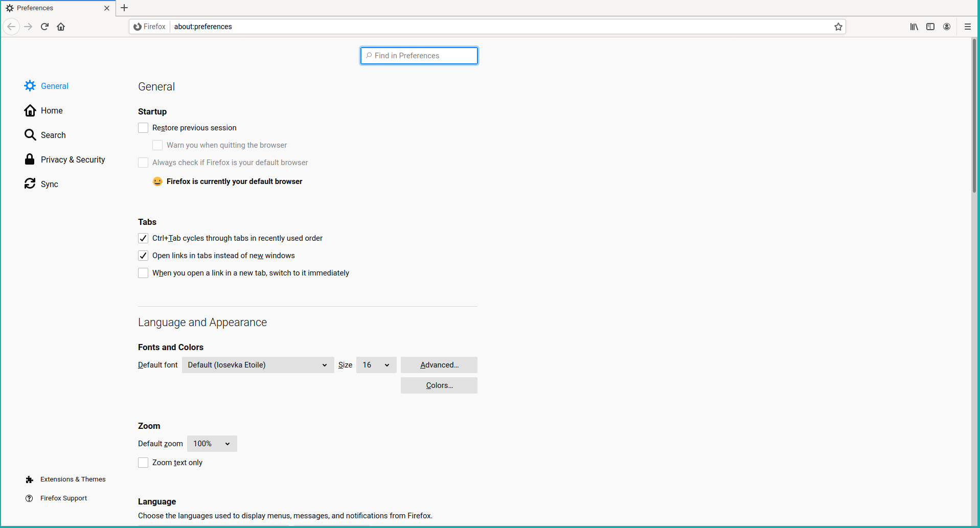Uncheck Ctrl+Tab cycles through tabs option
980x528 pixels.
click(x=143, y=238)
